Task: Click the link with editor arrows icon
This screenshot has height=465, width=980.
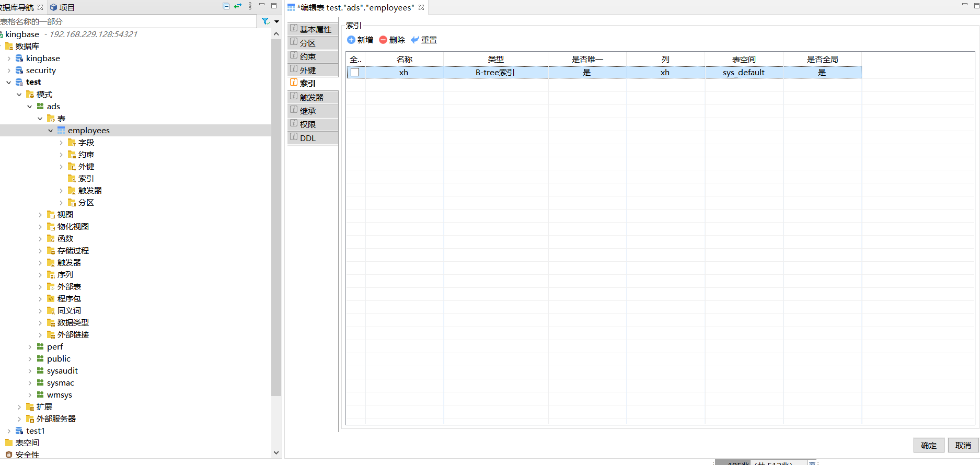Action: [x=238, y=6]
